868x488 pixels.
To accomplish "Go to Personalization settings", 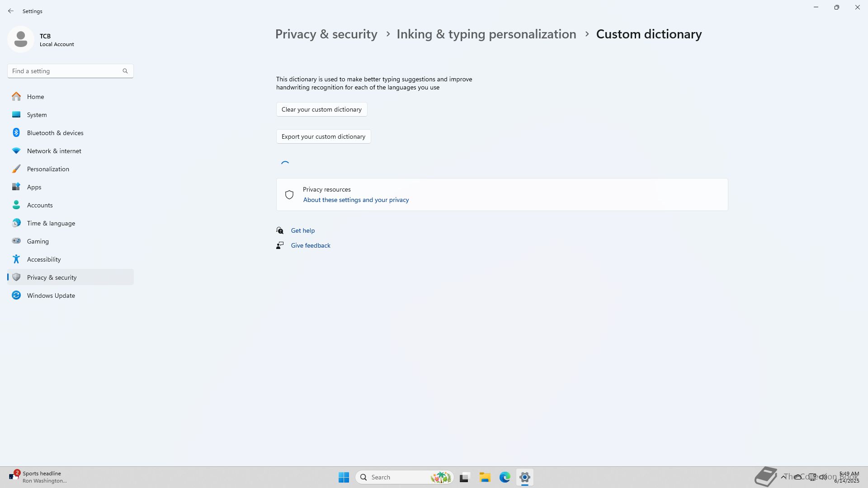I will point(48,169).
